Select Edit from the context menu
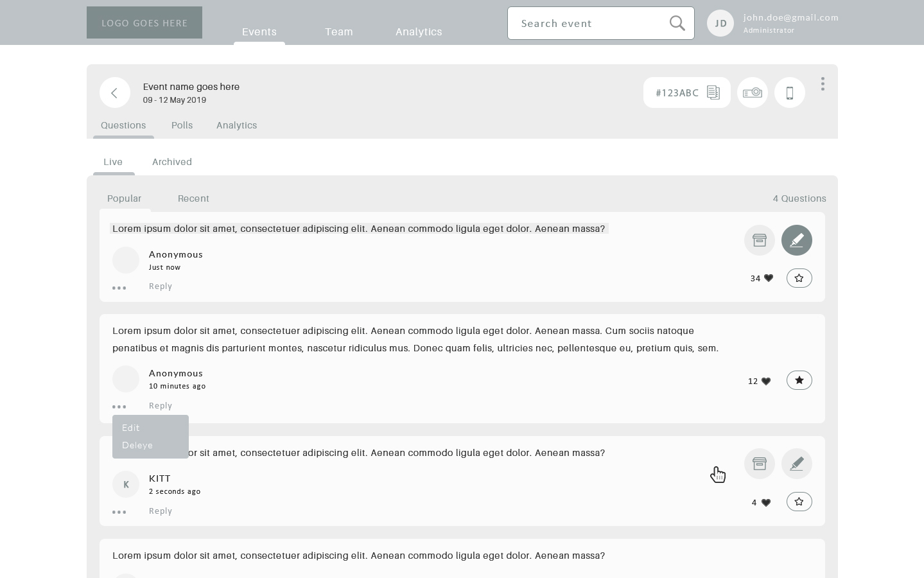The width and height of the screenshot is (924, 578). [131, 428]
